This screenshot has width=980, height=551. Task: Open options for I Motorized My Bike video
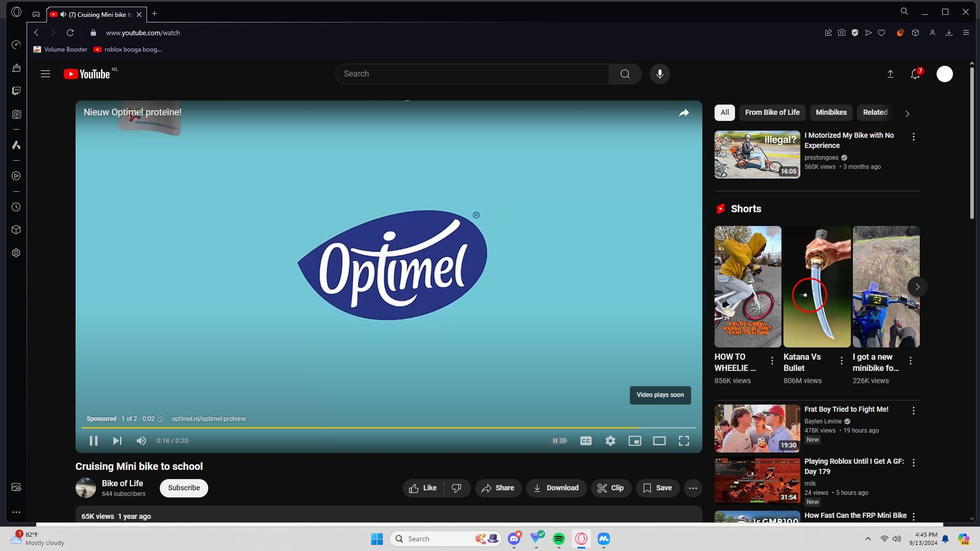(x=914, y=137)
